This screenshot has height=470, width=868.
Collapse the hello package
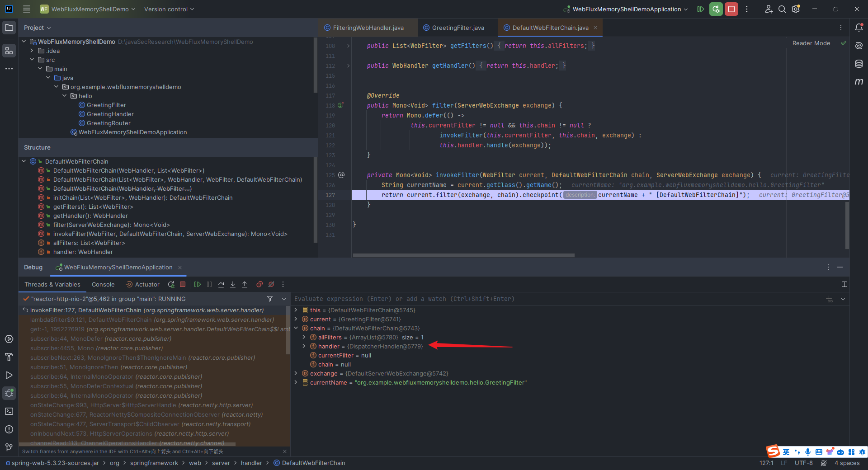coord(65,96)
